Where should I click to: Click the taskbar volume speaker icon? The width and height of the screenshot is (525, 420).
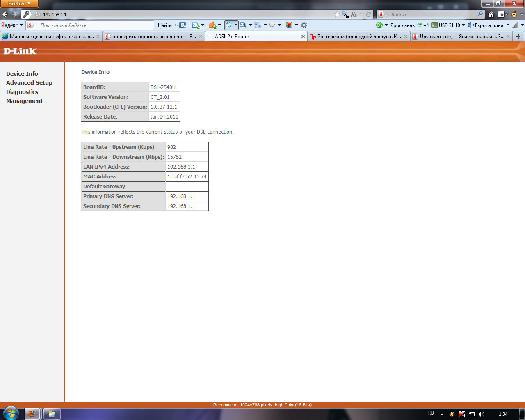pyautogui.click(x=482, y=414)
